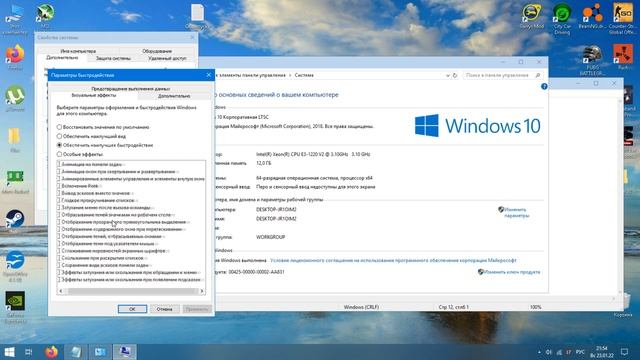
Task: Open Предотвращение выполнения данных tab
Action: 131,89
